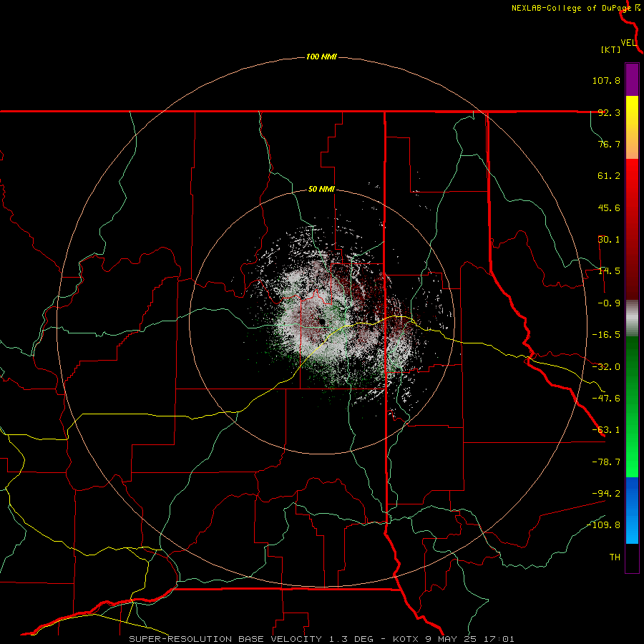
Task: Click the purple segment of the velocity color bar
Action: (632, 80)
